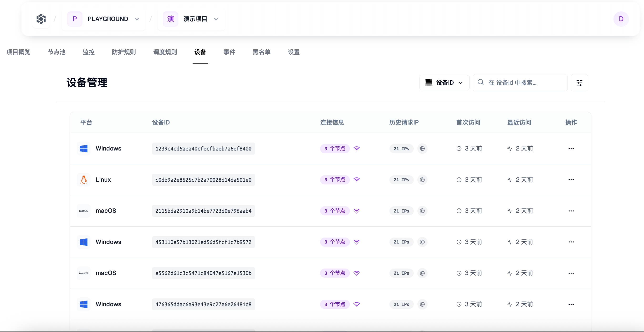Image resolution: width=644 pixels, height=332 pixels.
Task: Open the 设备ID search type dropdown
Action: [x=444, y=83]
